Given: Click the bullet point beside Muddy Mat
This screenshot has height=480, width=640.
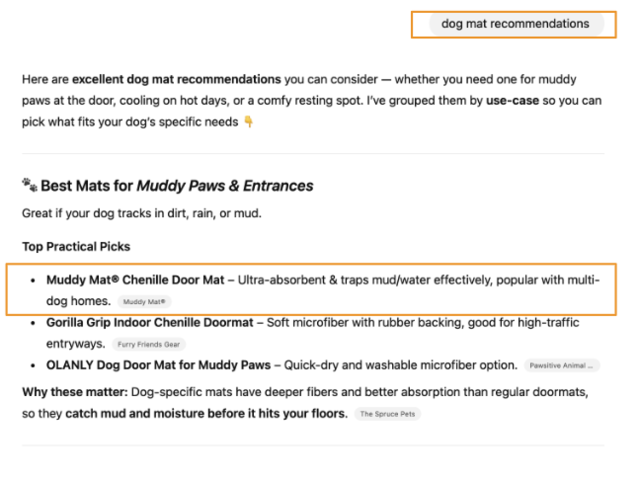Looking at the screenshot, I should tap(34, 280).
